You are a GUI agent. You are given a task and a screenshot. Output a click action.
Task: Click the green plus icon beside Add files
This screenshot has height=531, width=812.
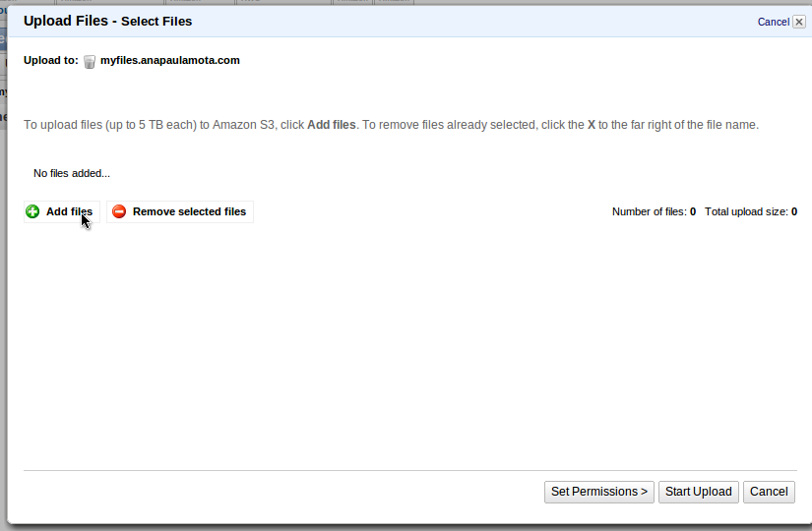click(32, 211)
